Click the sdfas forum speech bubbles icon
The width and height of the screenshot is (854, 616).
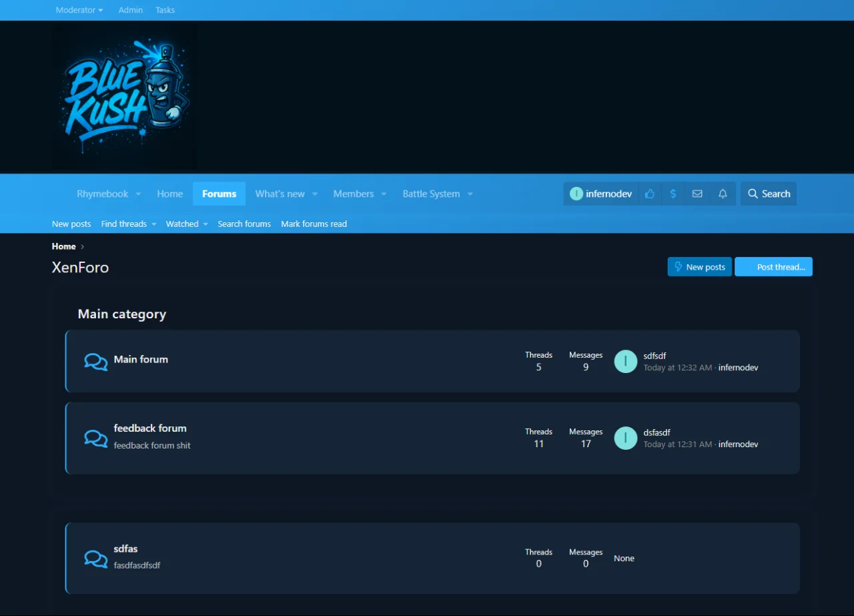(x=96, y=559)
